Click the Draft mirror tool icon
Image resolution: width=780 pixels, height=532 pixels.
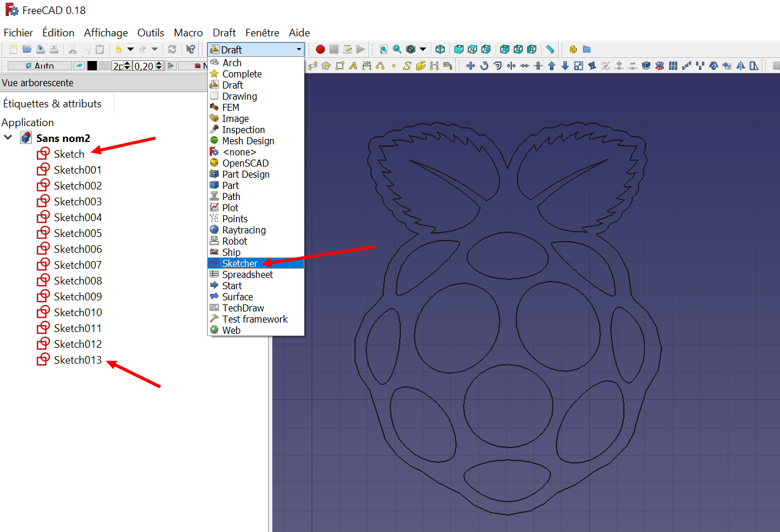pos(740,66)
